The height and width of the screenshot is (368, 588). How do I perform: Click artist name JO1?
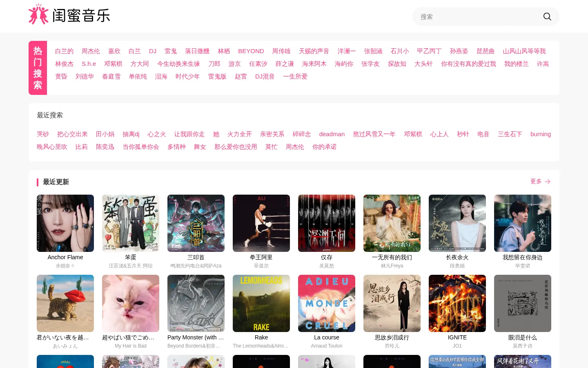tap(457, 346)
